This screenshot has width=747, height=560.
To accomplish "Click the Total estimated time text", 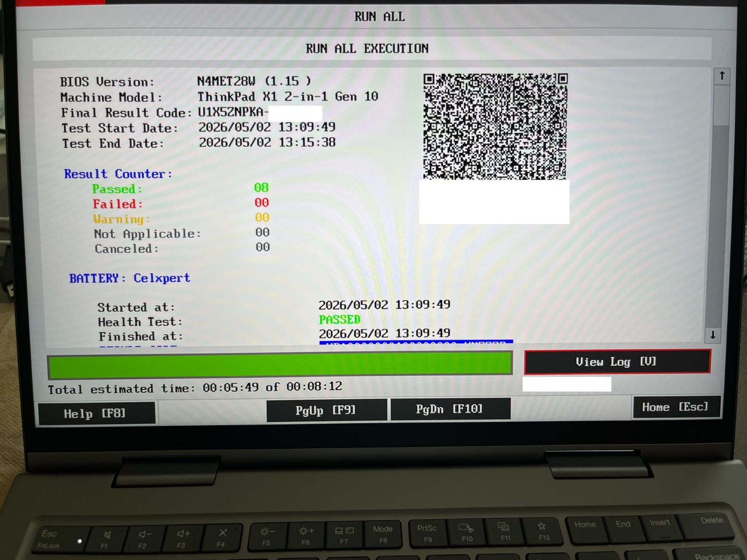I will click(195, 388).
